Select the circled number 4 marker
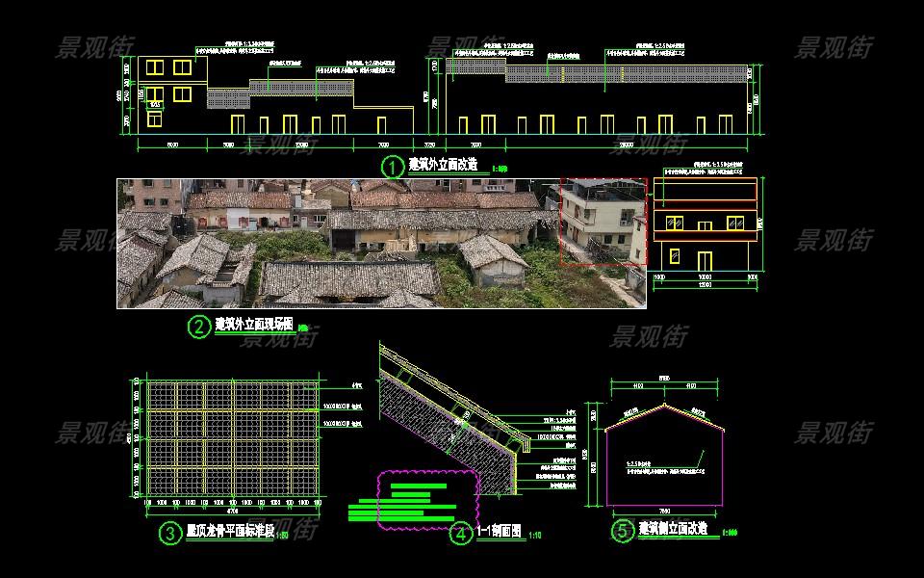This screenshot has width=924, height=578. (462, 533)
